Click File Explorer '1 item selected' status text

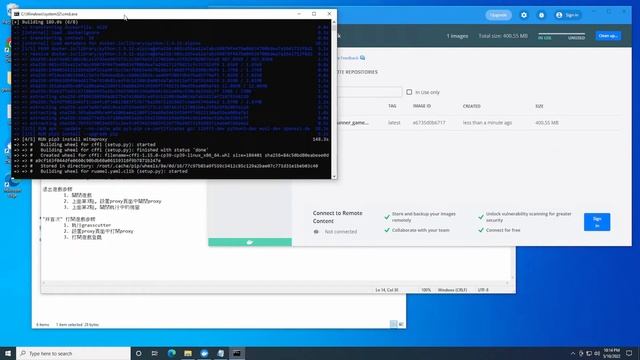[77, 325]
